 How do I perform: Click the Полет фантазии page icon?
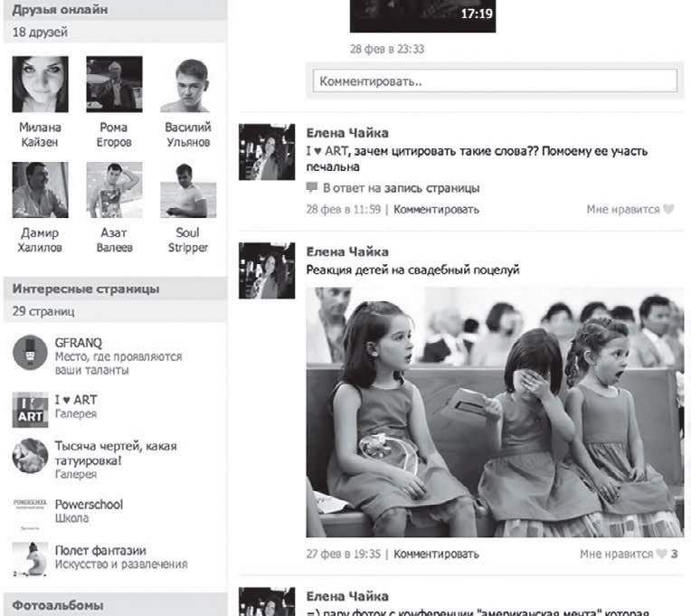point(30,560)
